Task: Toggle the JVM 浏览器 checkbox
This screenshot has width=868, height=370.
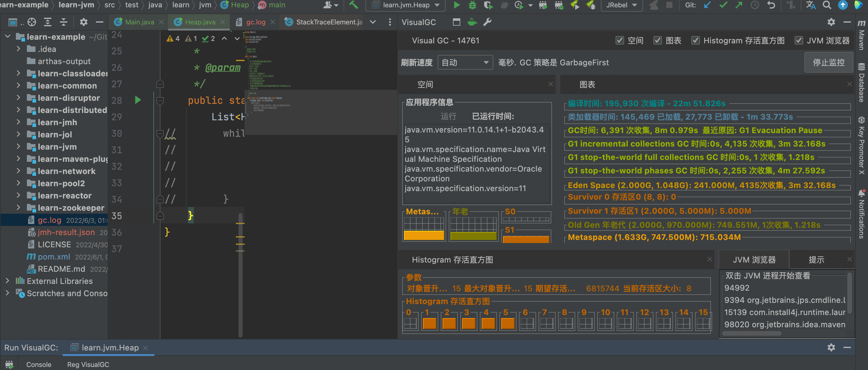Action: coord(798,41)
